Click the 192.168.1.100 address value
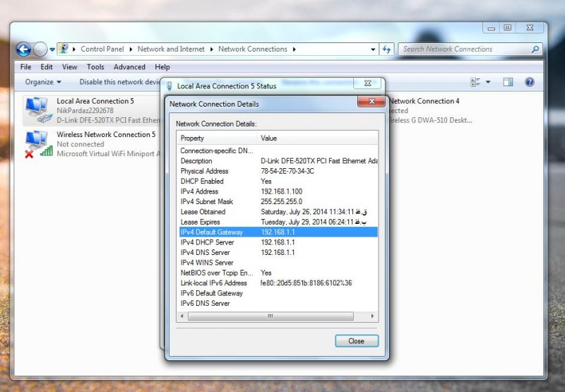The width and height of the screenshot is (565, 392). pos(281,191)
